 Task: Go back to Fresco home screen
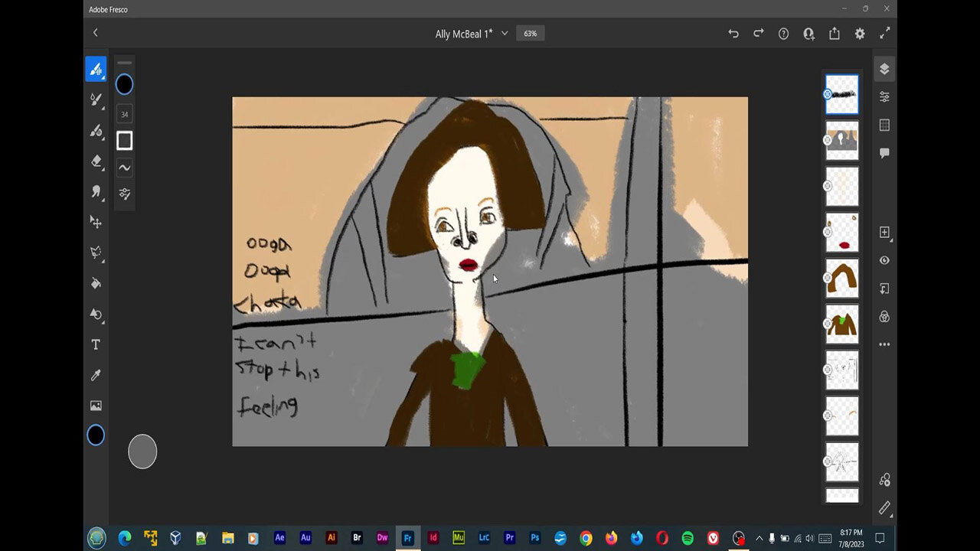(96, 33)
